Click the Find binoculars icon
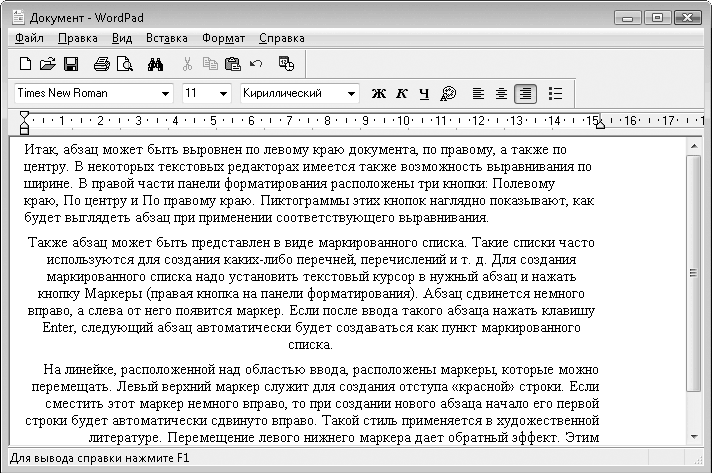This screenshot has height=473, width=712. (155, 64)
